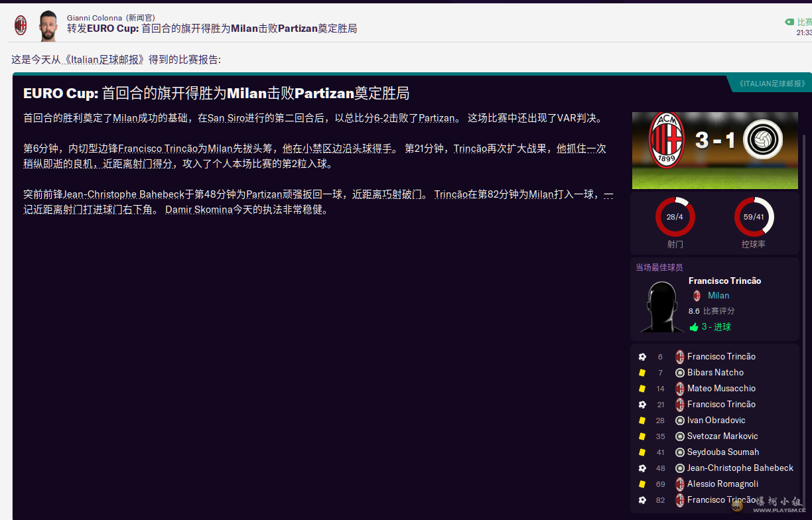This screenshot has height=520, width=812.
Task: Click the AC Milan crest beside sender
Action: click(x=21, y=25)
